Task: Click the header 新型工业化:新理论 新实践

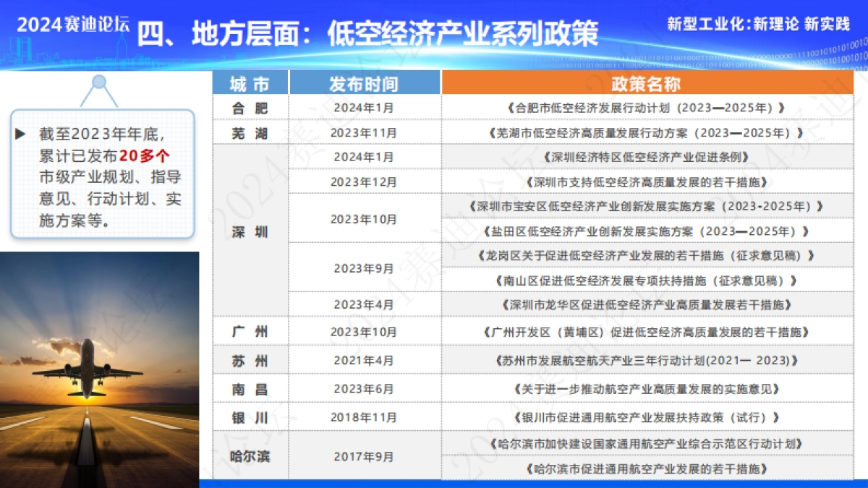Action: click(x=759, y=23)
